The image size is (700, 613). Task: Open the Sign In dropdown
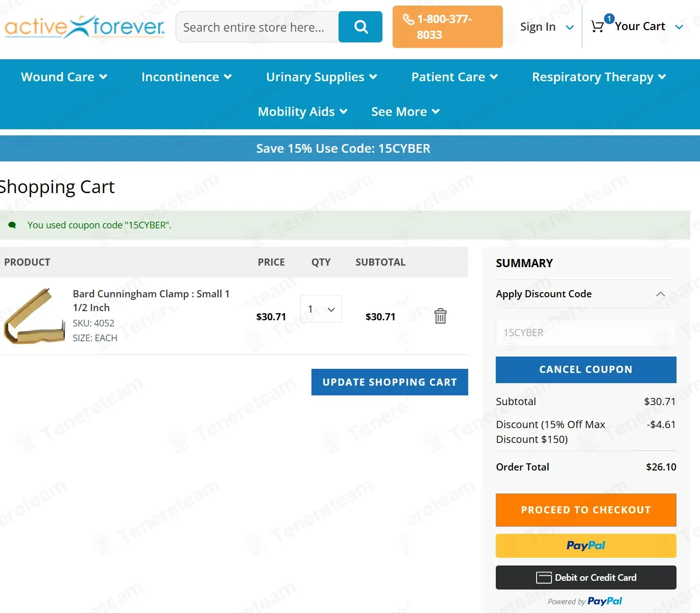click(547, 27)
